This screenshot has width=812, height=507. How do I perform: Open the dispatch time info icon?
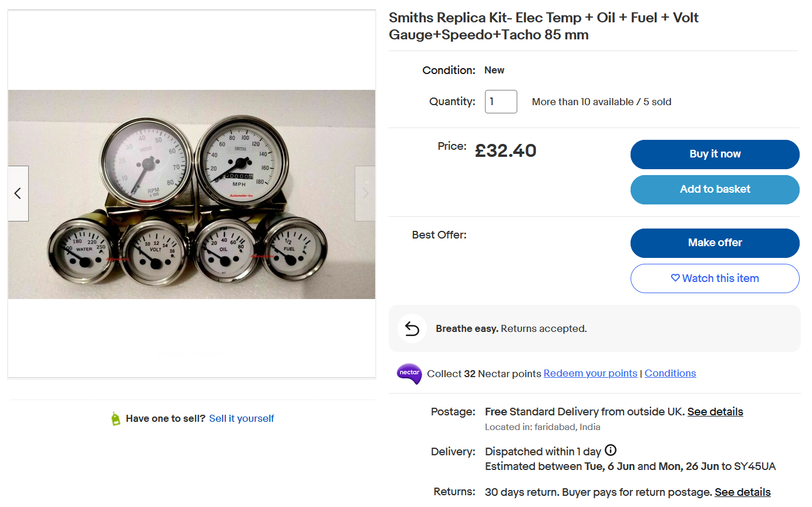[x=611, y=451]
